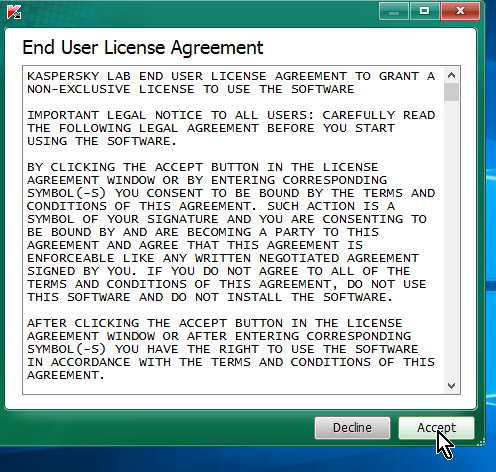Click the line starting 'BY CLICKING THE ACCEPT BUTTON'

click(x=203, y=167)
